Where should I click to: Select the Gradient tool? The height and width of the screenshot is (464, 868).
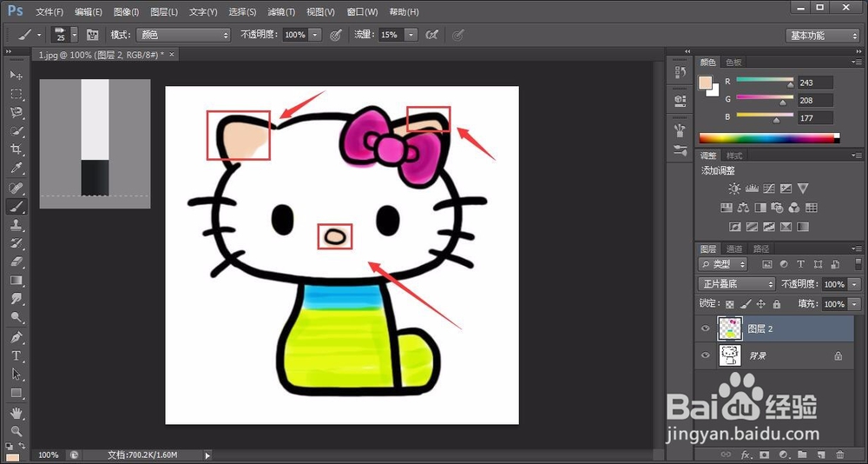16,280
